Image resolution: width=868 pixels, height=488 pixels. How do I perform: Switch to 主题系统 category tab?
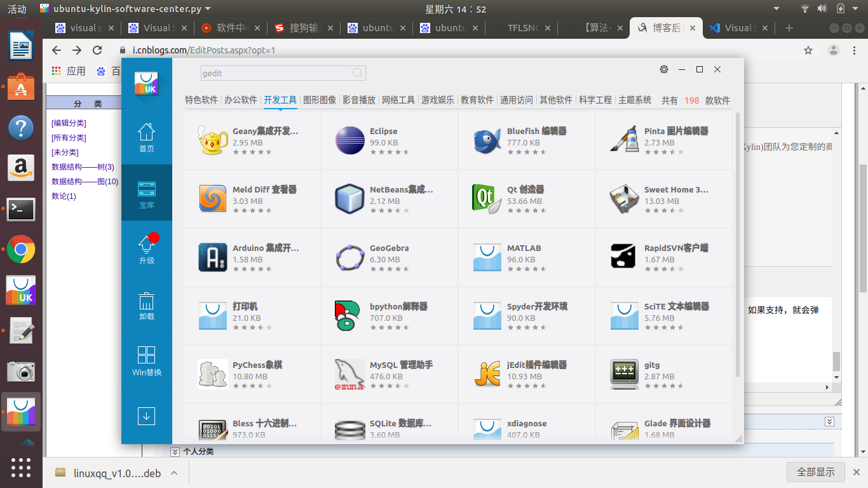pos(635,100)
